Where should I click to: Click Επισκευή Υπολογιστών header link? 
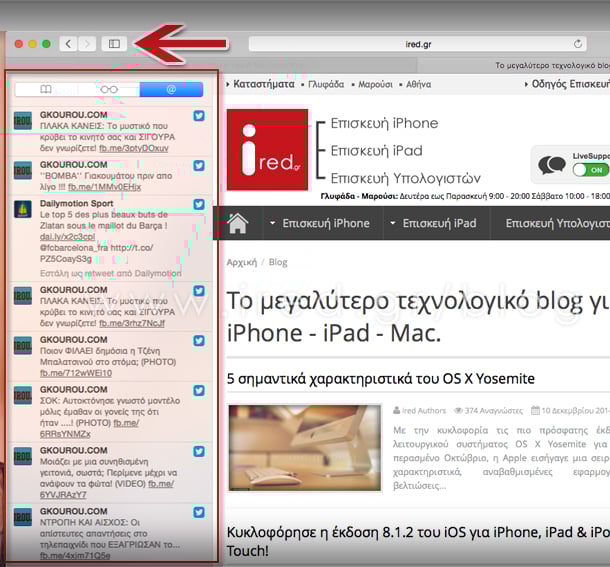click(x=406, y=178)
